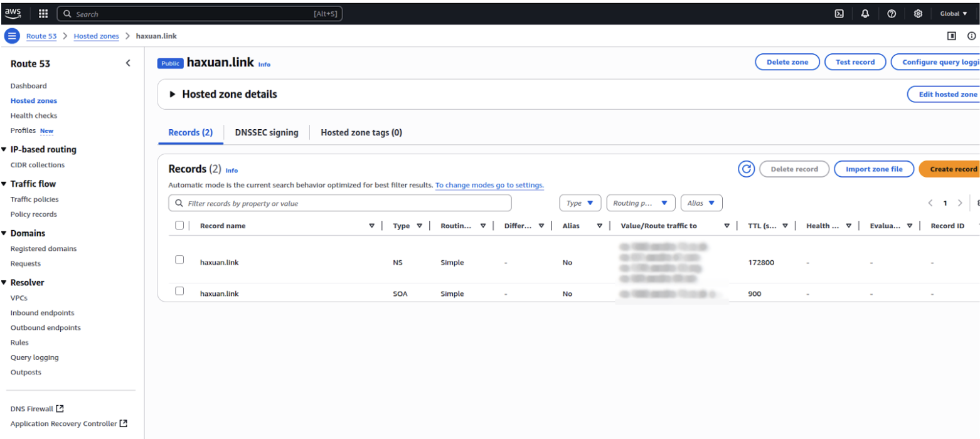Sort by Differentiator column arrow
The height and width of the screenshot is (439, 980).
click(x=541, y=226)
